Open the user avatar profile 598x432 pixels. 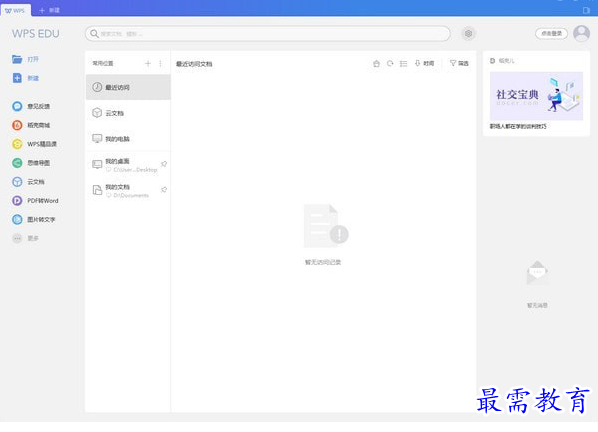582,34
